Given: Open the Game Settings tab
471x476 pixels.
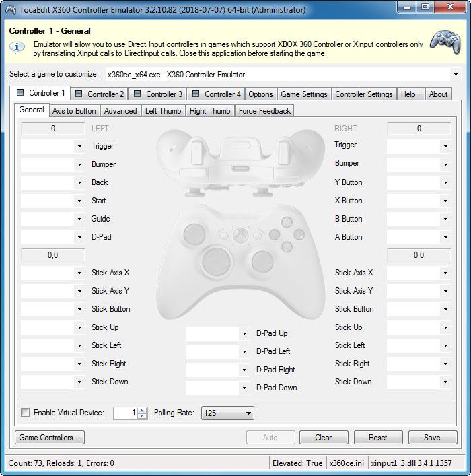Looking at the screenshot, I should tap(303, 94).
